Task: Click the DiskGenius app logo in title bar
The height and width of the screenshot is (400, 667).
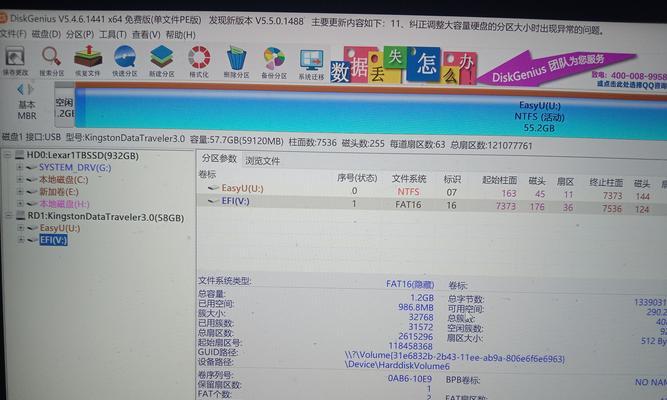Action: tap(3, 18)
